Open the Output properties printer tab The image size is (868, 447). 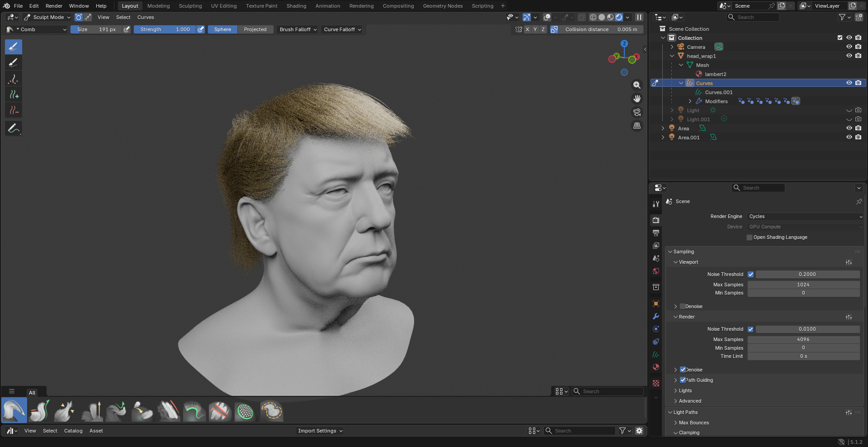(x=656, y=233)
